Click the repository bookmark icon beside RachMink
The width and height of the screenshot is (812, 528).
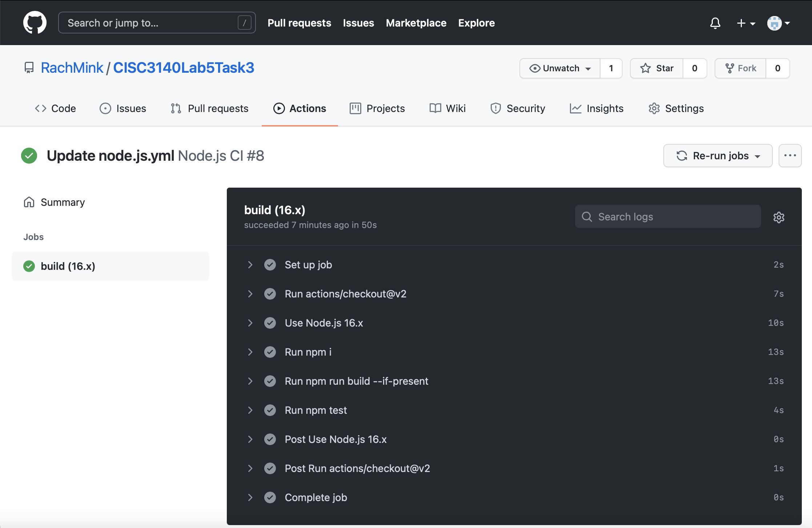coord(28,67)
